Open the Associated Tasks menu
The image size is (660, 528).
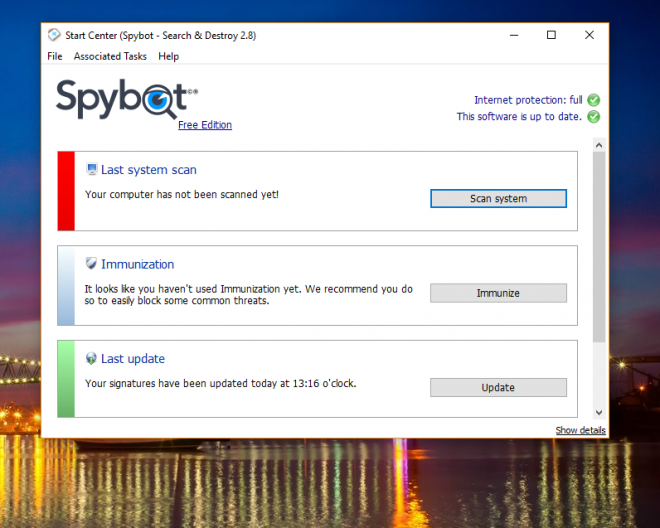click(x=110, y=56)
